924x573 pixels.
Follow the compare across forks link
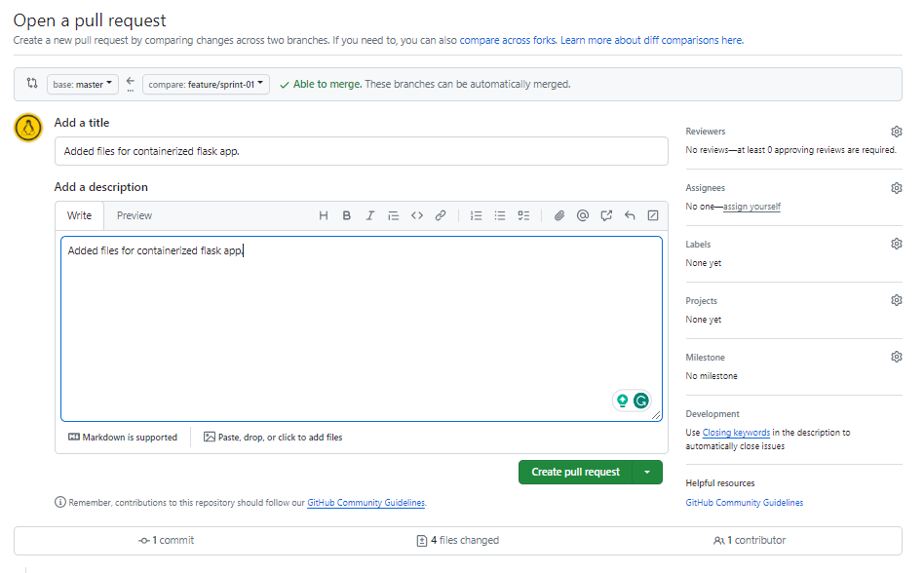pos(508,40)
